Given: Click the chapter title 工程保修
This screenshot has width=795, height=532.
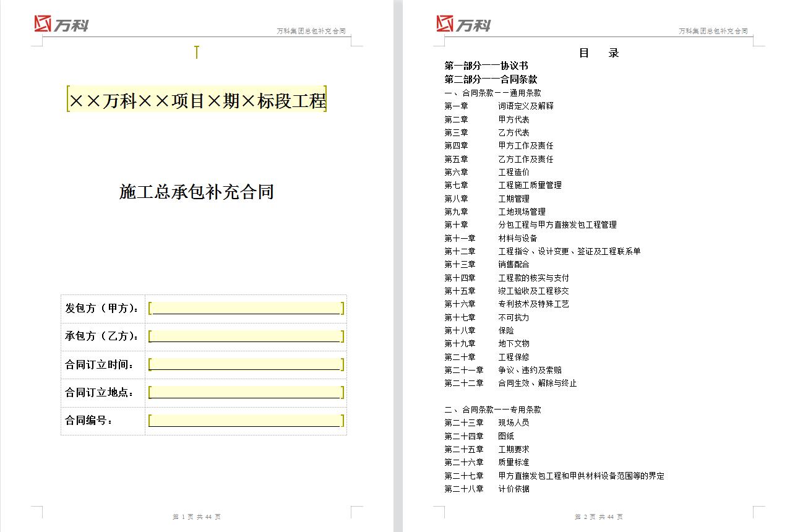Looking at the screenshot, I should click(514, 357).
